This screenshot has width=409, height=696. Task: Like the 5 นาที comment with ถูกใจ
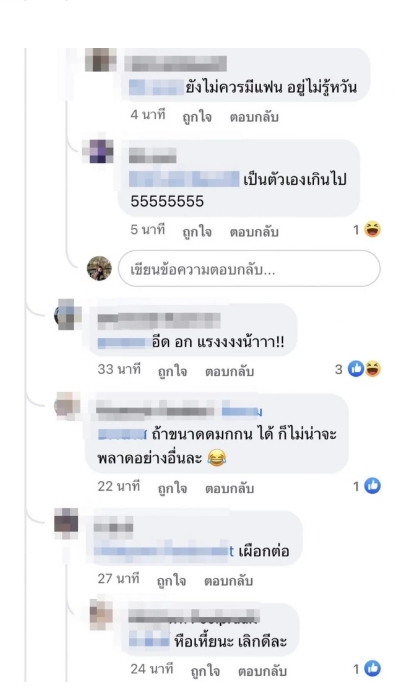tap(197, 231)
